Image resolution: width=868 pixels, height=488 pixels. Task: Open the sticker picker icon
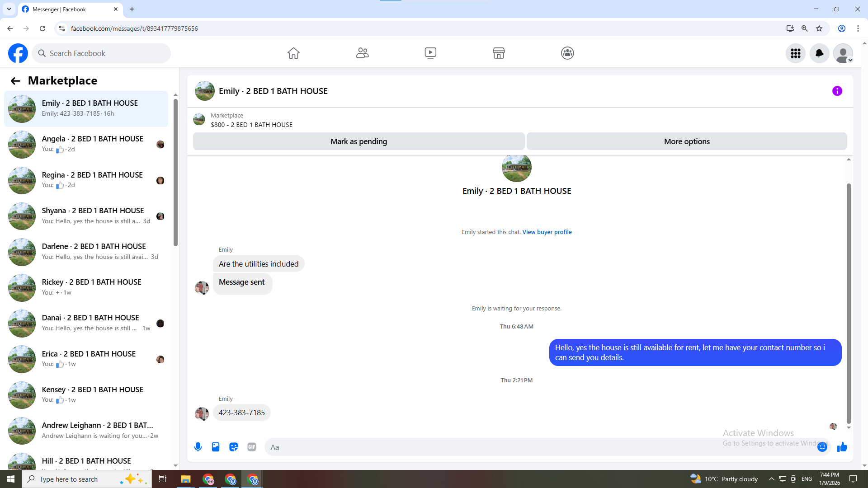tap(234, 447)
